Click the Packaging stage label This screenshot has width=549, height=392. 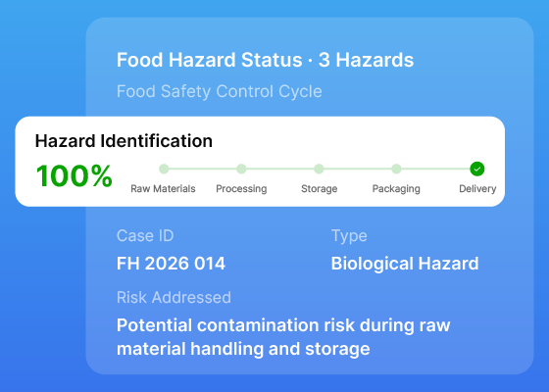point(396,189)
